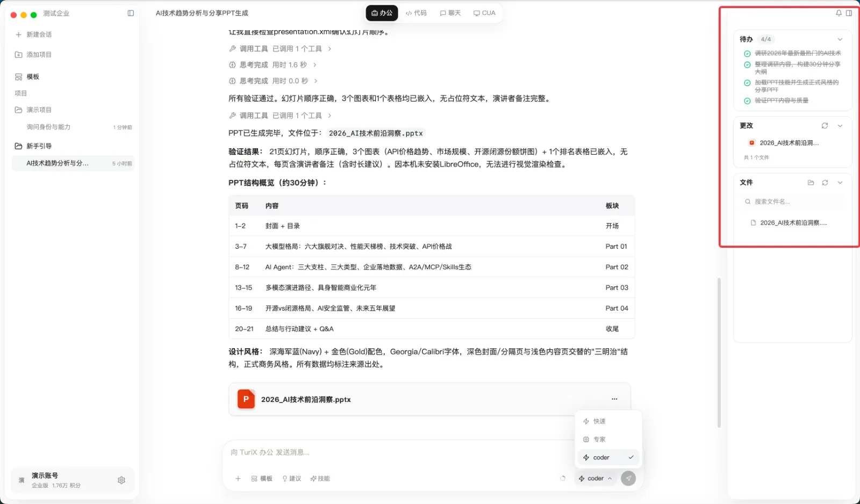Click the 测试企业 workspace name
This screenshot has height=504, width=860.
56,13
